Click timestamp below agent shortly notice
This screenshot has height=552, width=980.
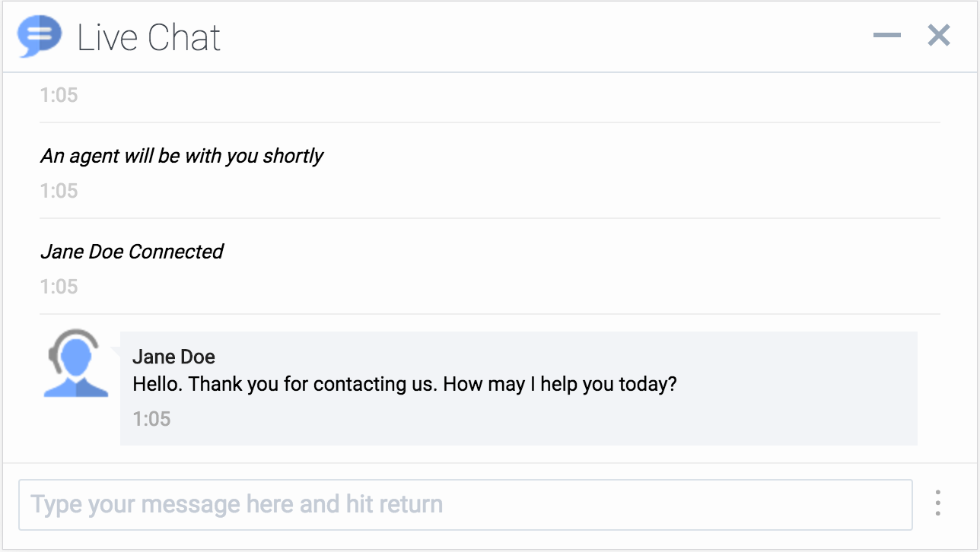[x=59, y=191]
